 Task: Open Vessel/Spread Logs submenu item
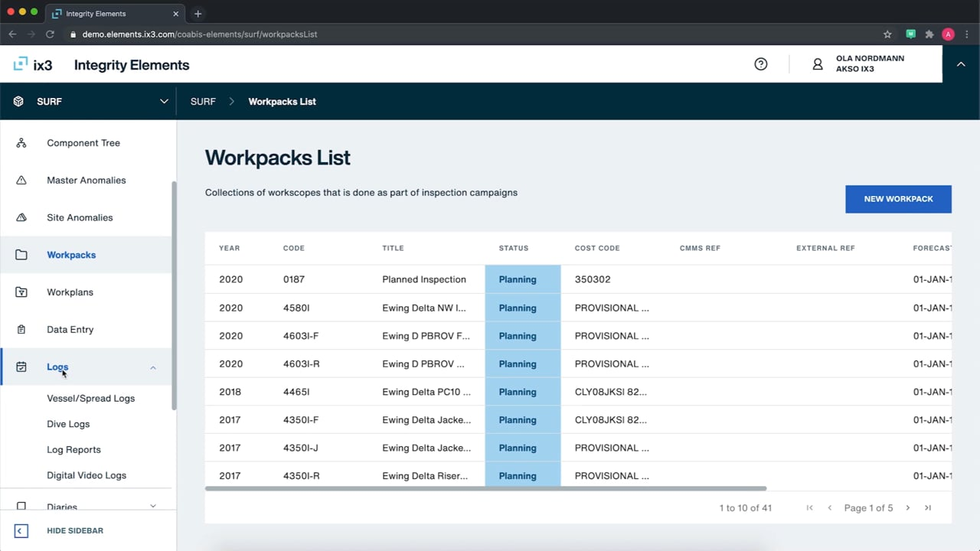[90, 399]
